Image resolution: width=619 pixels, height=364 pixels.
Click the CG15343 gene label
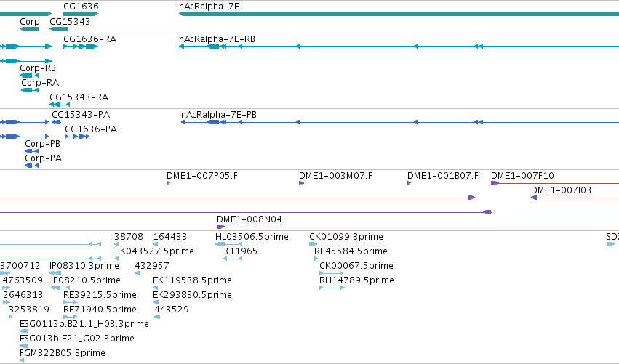coord(70,21)
